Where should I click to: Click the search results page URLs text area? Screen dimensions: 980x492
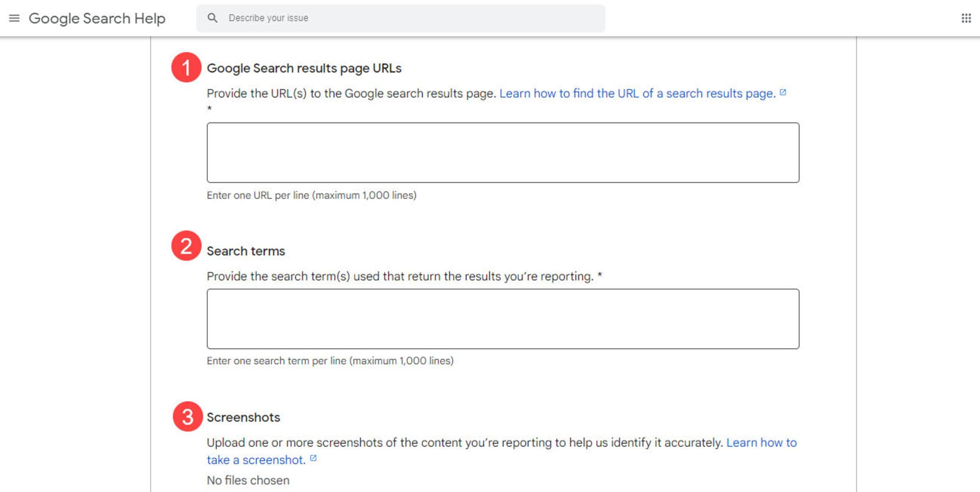pos(503,152)
